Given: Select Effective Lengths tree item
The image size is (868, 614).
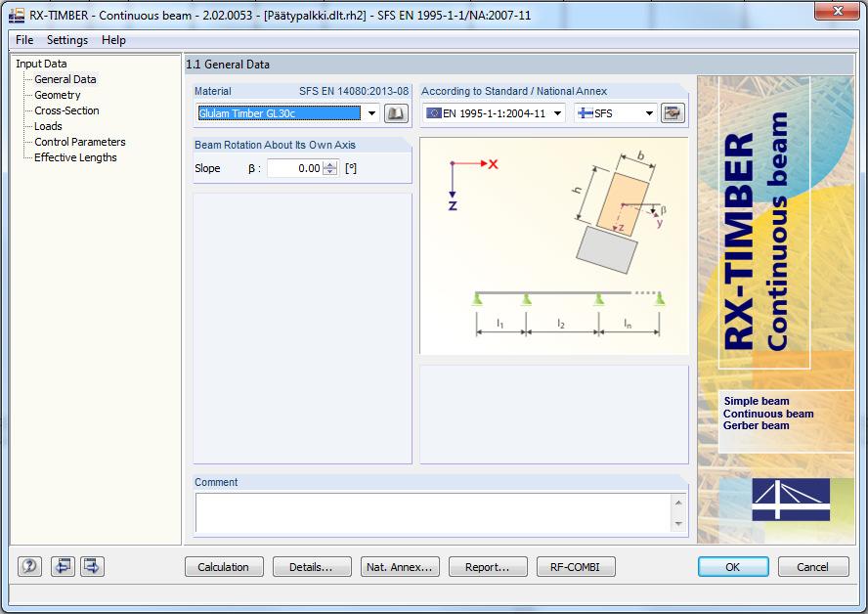Looking at the screenshot, I should (x=76, y=157).
